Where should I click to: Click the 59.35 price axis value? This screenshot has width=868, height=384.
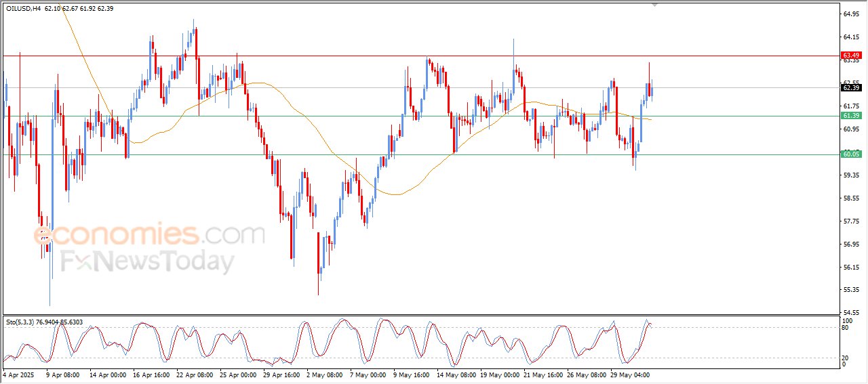pyautogui.click(x=851, y=175)
